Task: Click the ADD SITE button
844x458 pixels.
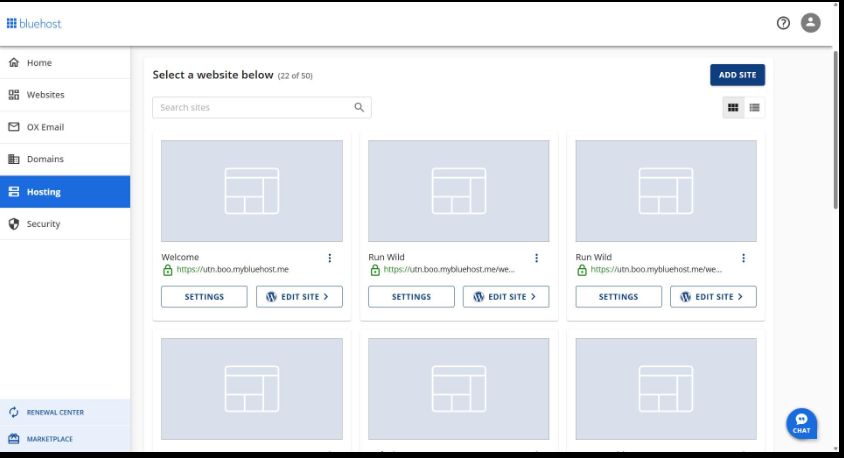Action: click(x=737, y=75)
